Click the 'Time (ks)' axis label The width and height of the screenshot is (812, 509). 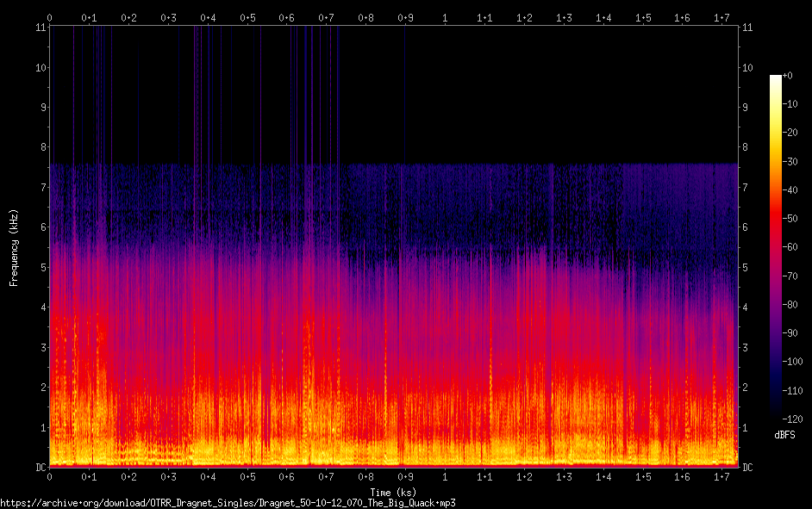click(393, 492)
